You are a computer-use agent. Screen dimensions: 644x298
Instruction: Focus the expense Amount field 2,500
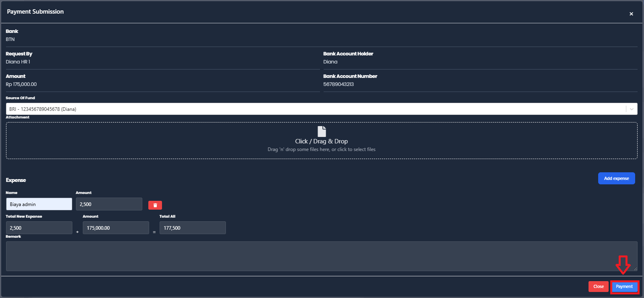click(x=109, y=204)
